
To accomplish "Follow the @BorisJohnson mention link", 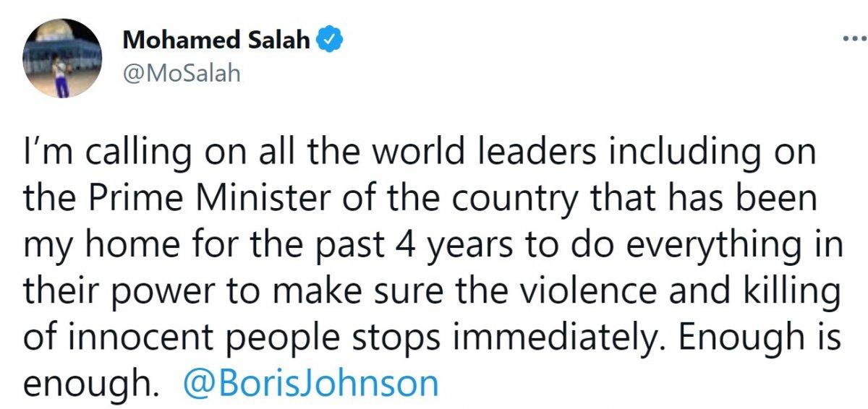I will (x=311, y=384).
